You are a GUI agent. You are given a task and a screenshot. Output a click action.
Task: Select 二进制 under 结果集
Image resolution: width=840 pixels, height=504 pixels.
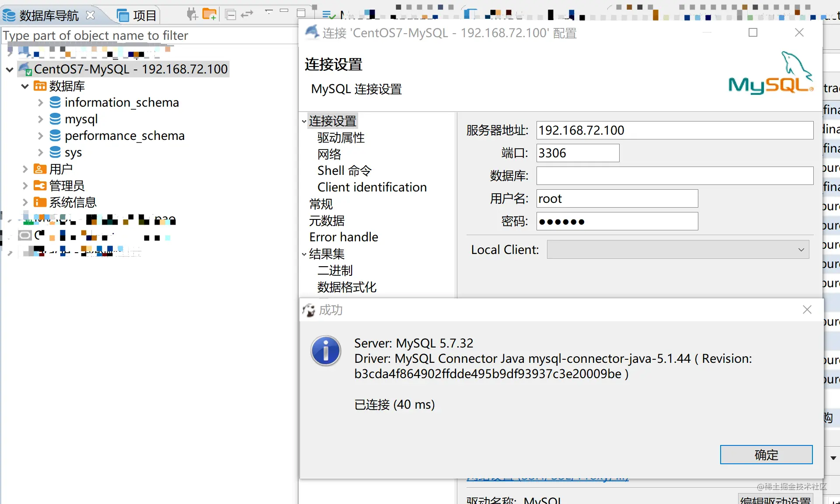coord(335,271)
